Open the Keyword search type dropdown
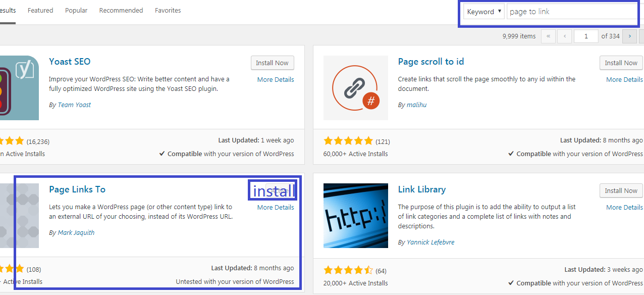 pos(484,12)
